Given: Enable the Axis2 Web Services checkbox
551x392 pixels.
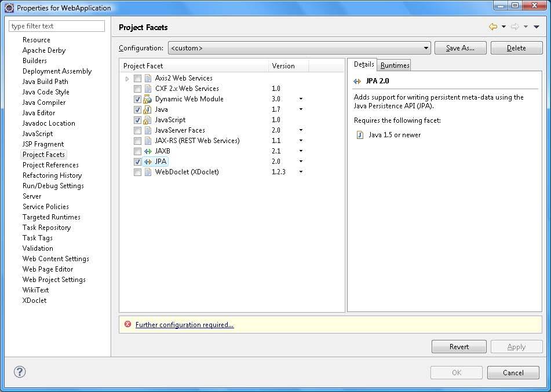Looking at the screenshot, I should (x=137, y=78).
